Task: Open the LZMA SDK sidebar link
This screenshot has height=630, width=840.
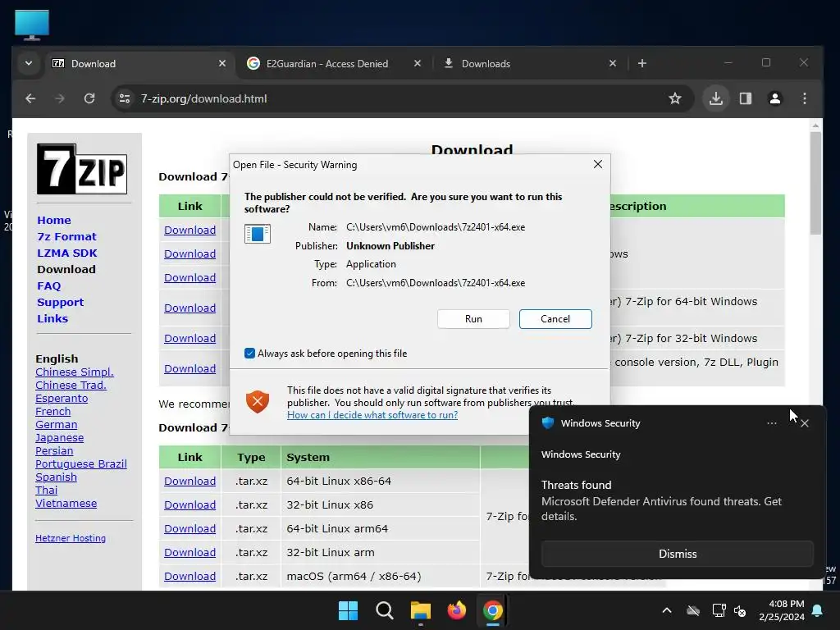Action: click(x=67, y=253)
